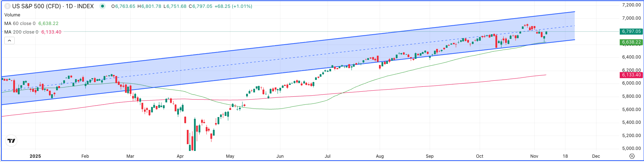Click the 5,000.00 price axis label
Image resolution: width=644 pixels, height=162 pixels.
(x=631, y=148)
